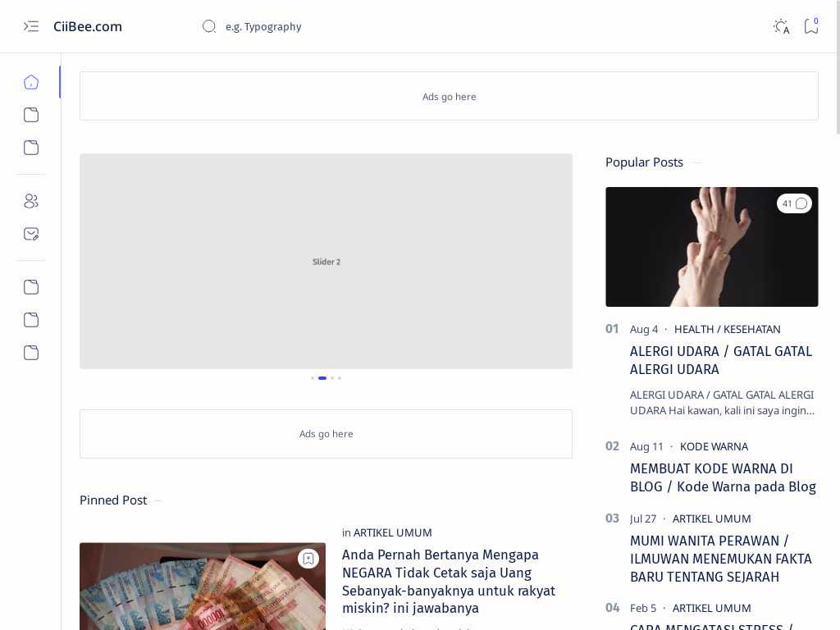Click the envelope contact icon in the sidebar
This screenshot has width=840, height=630.
click(x=31, y=234)
